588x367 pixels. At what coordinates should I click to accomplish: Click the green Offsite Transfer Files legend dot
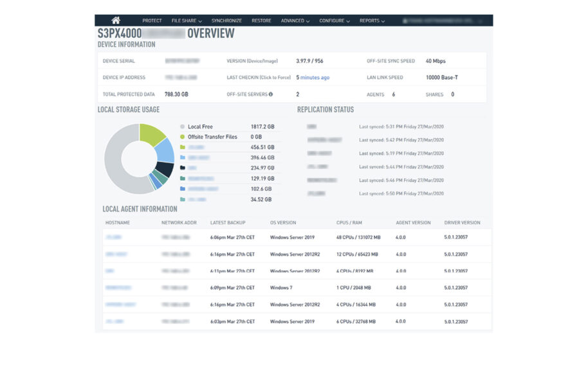pos(183,137)
